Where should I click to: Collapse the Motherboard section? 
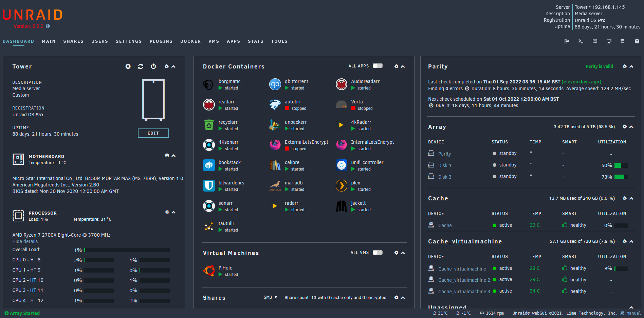(173, 156)
